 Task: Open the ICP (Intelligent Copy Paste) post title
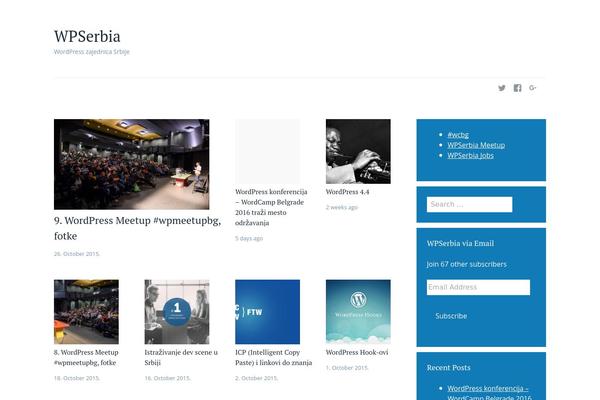274,357
